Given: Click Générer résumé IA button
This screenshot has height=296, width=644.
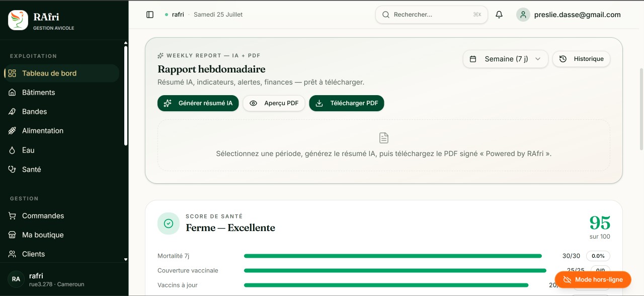Looking at the screenshot, I should tap(198, 103).
